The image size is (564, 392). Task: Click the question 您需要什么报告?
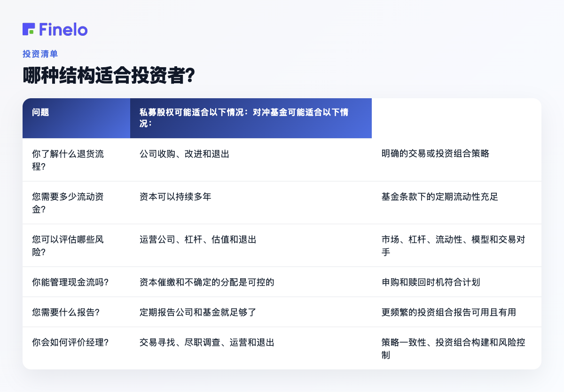click(x=66, y=312)
